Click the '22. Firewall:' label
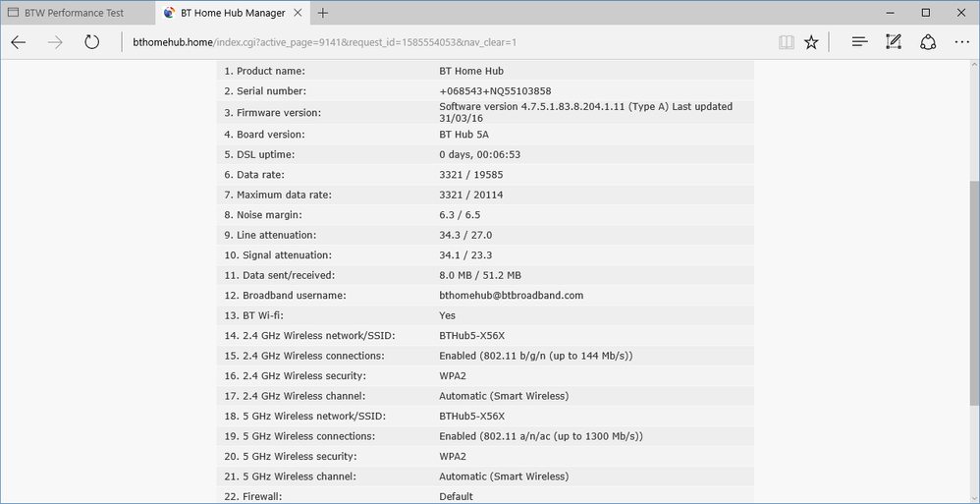 (x=253, y=496)
